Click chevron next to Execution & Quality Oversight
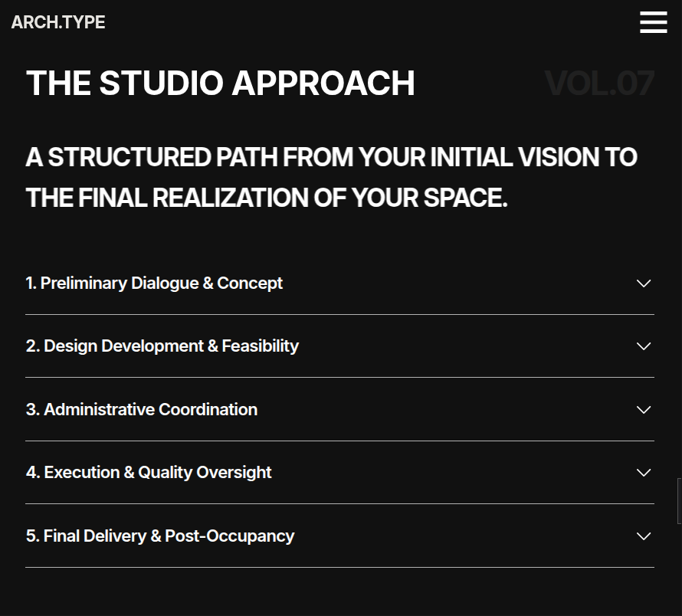The image size is (682, 616). [x=644, y=473]
